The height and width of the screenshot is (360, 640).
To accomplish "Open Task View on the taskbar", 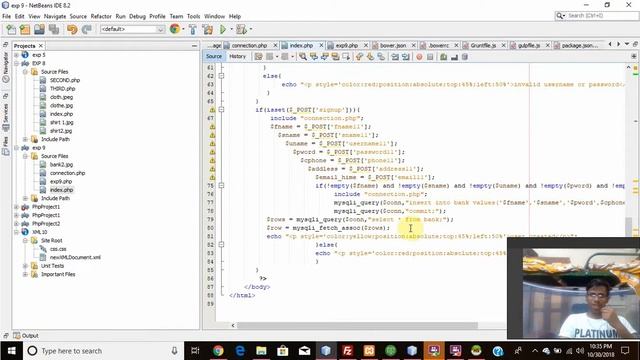I will coord(195,351).
